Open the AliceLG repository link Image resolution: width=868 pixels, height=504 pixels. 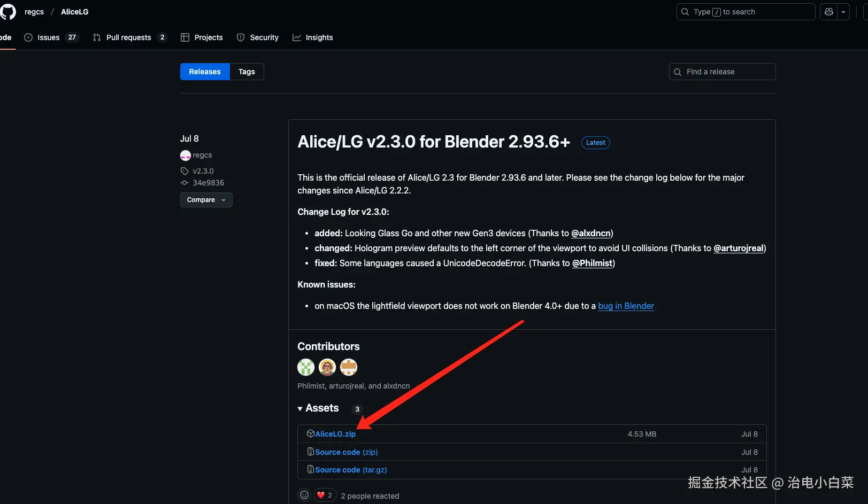pyautogui.click(x=75, y=12)
